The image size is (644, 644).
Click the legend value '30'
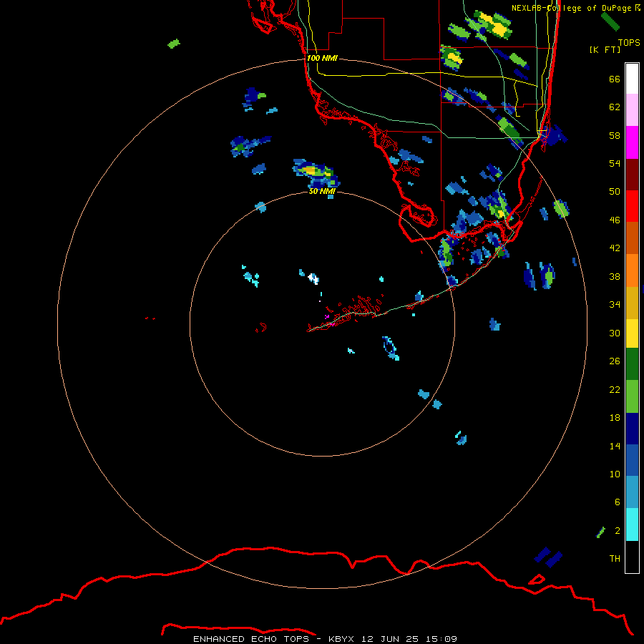(615, 333)
